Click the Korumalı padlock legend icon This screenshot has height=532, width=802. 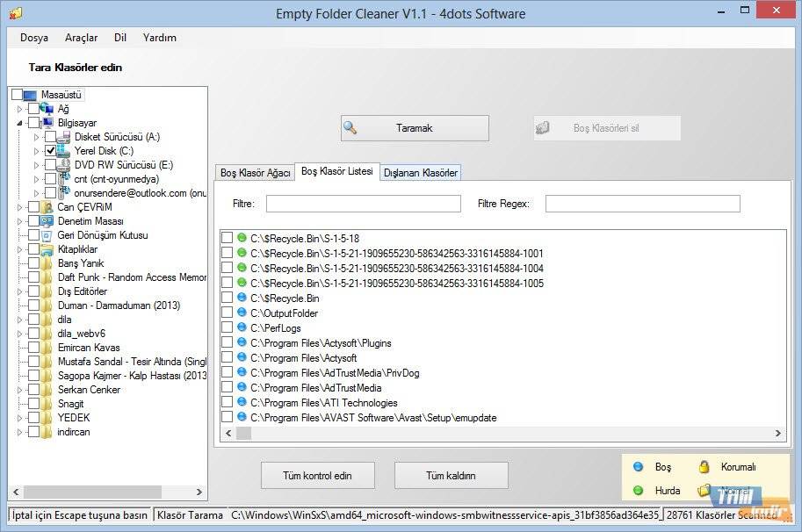(x=704, y=467)
